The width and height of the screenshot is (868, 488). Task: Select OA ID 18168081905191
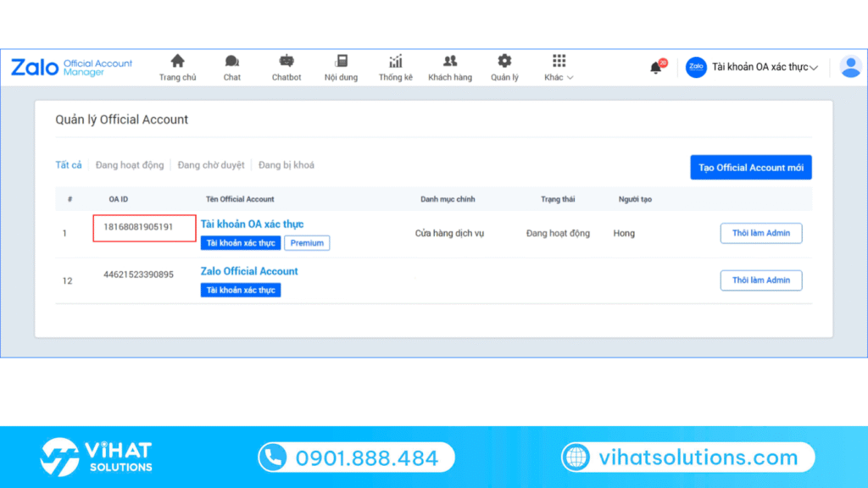138,227
